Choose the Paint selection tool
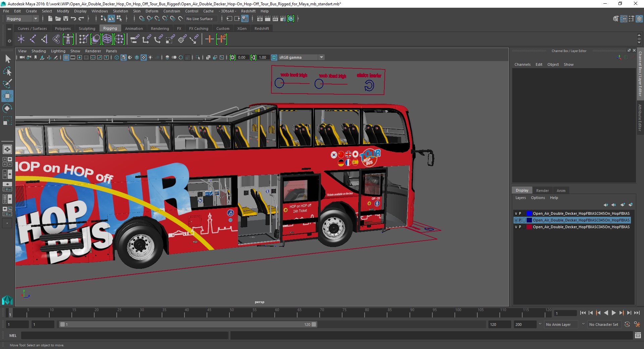Screen dimensions: 644x349 7,84
